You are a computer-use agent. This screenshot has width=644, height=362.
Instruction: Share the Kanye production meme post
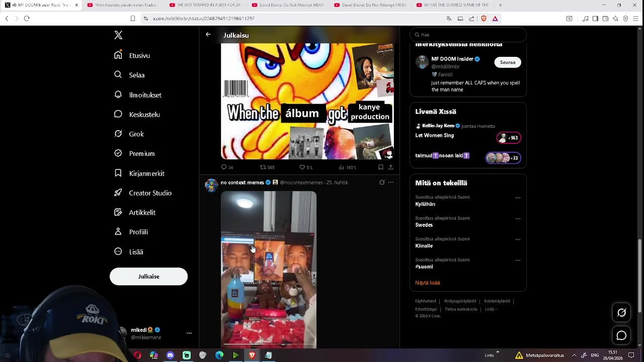(x=391, y=167)
